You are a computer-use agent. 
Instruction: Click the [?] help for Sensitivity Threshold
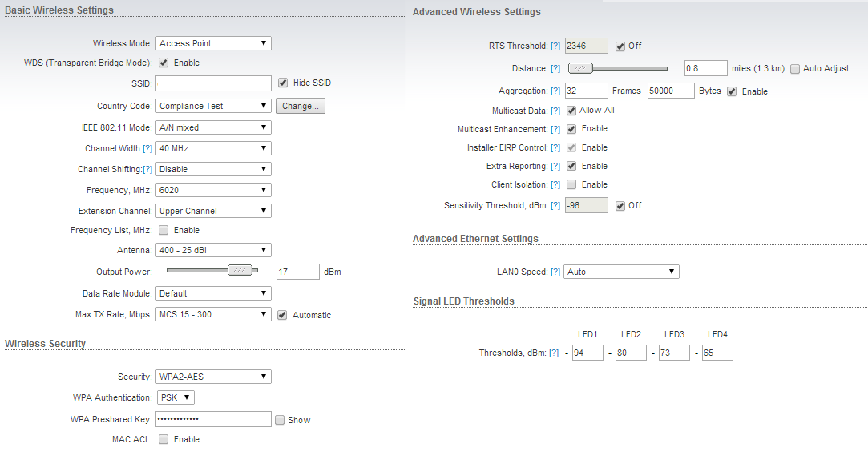coord(555,206)
